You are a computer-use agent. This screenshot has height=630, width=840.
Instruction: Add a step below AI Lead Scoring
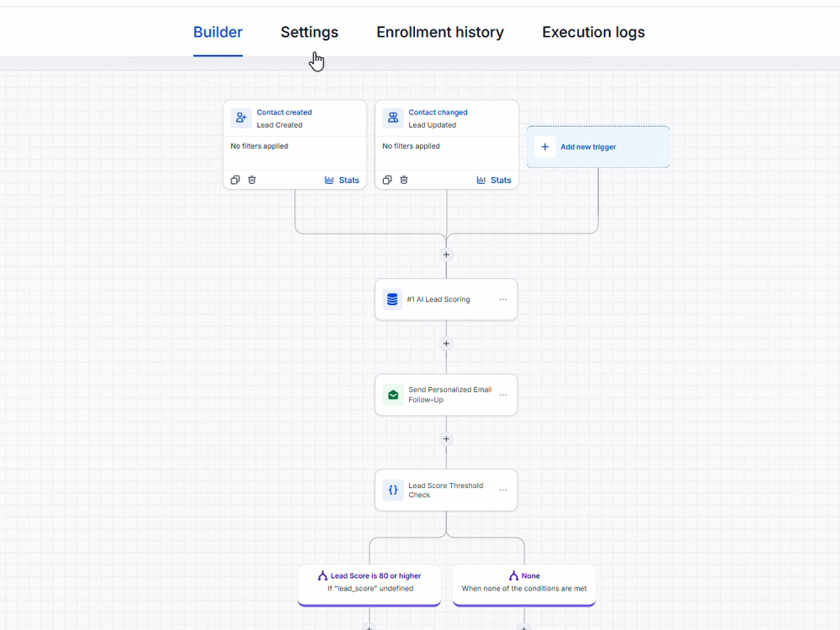(x=446, y=344)
